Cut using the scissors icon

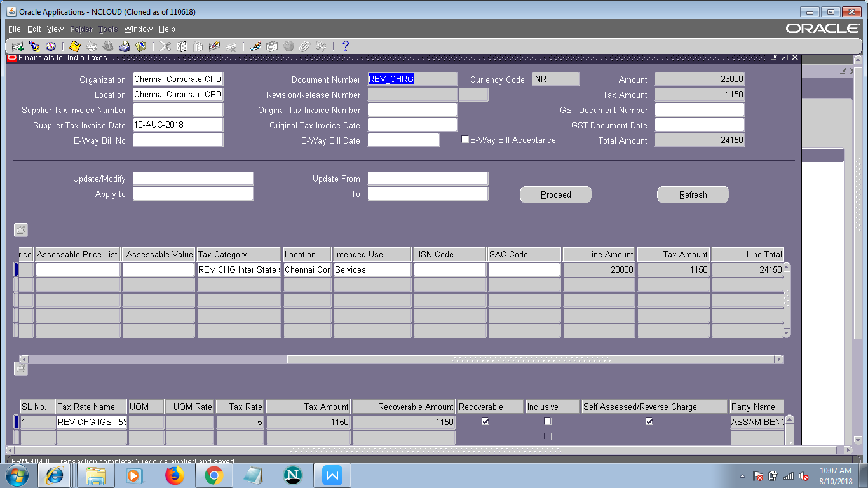[165, 46]
